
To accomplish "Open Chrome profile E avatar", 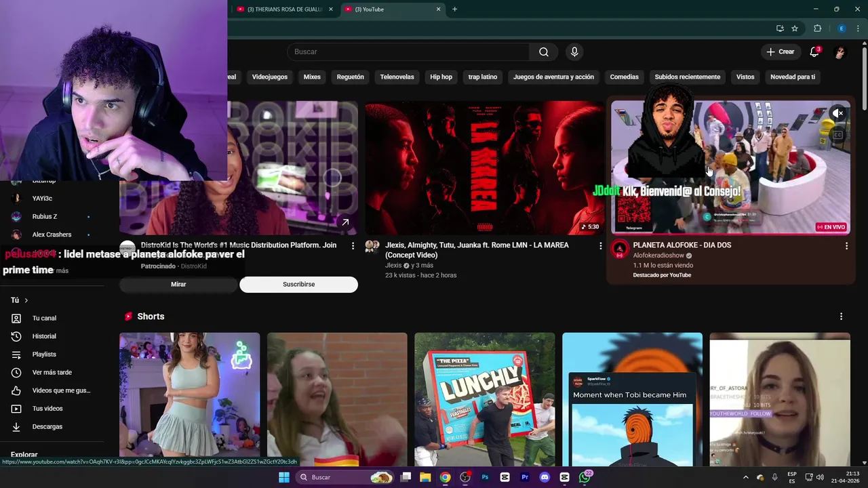I will (842, 28).
